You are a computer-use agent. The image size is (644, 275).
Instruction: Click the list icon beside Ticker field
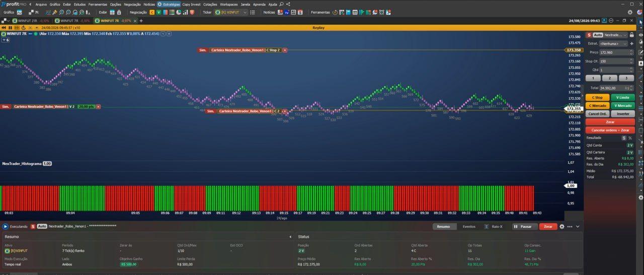point(253,12)
